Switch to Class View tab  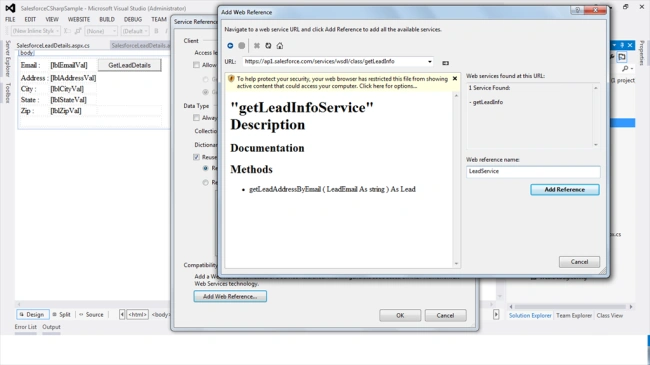609,315
